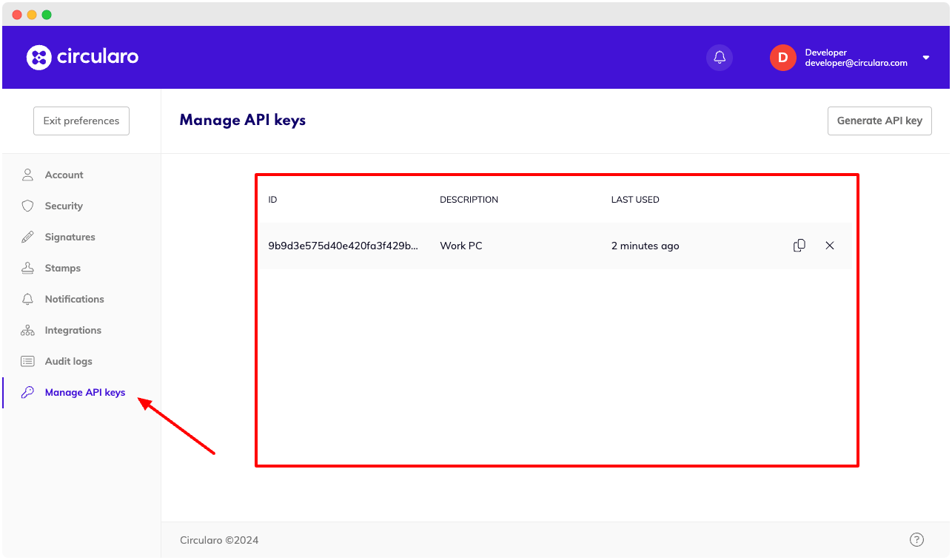Click the Developer avatar circle
952x560 pixels.
click(782, 57)
